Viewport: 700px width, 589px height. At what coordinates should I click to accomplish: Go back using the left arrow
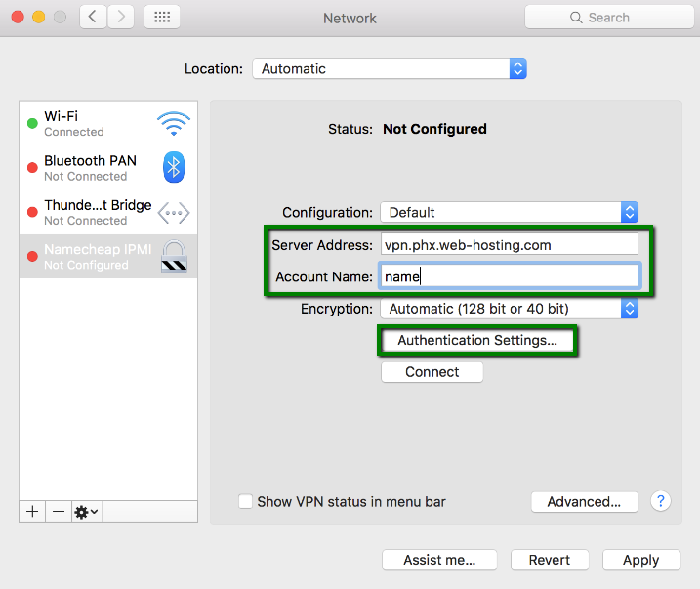[94, 18]
